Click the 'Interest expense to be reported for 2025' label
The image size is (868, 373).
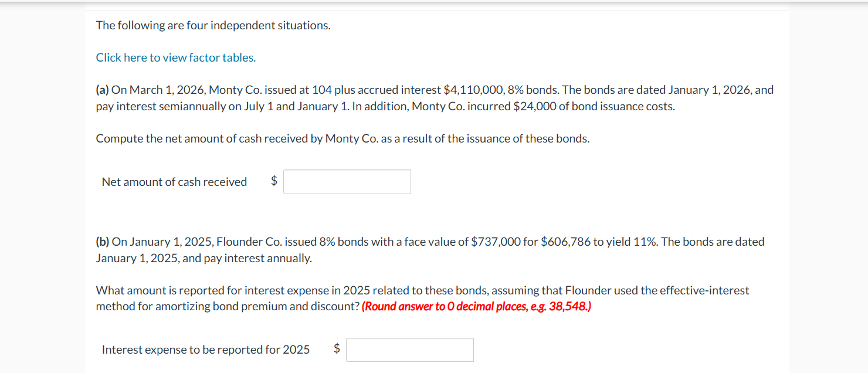point(205,350)
